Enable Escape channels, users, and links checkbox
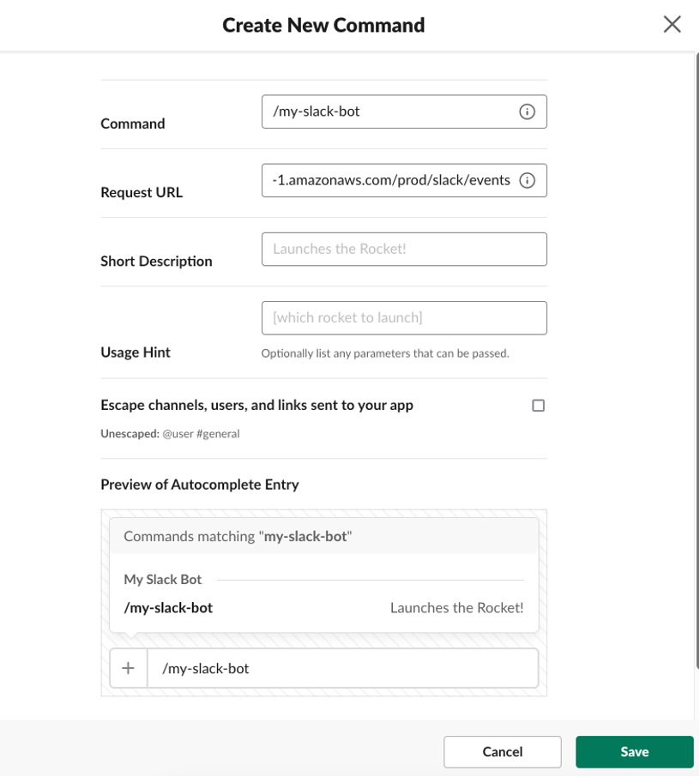700x777 pixels. point(539,406)
